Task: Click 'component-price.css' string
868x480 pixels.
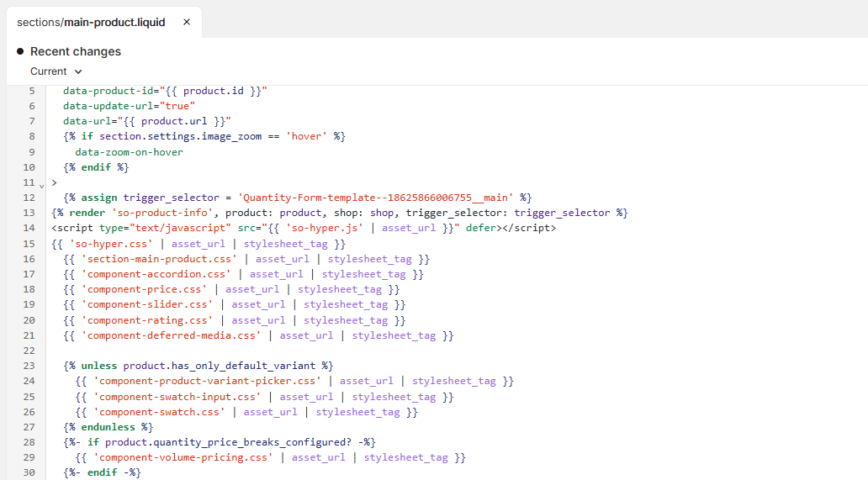Action: 144,289
